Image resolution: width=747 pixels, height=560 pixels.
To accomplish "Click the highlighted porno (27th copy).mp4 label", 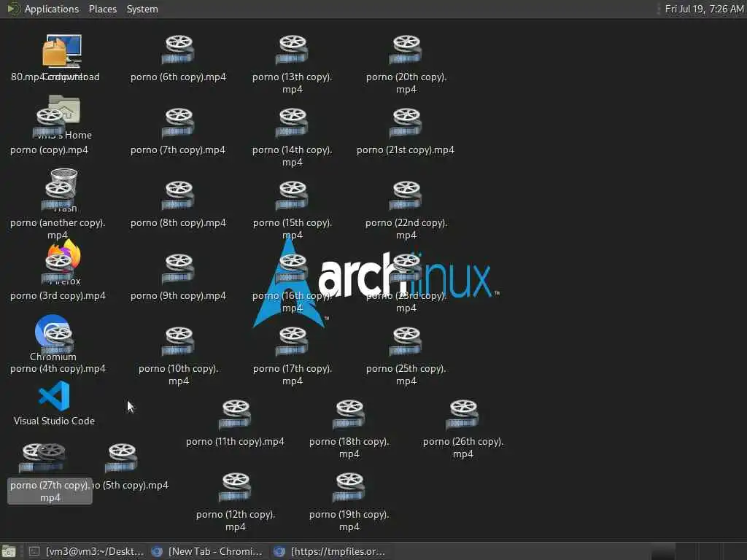I will [50, 491].
